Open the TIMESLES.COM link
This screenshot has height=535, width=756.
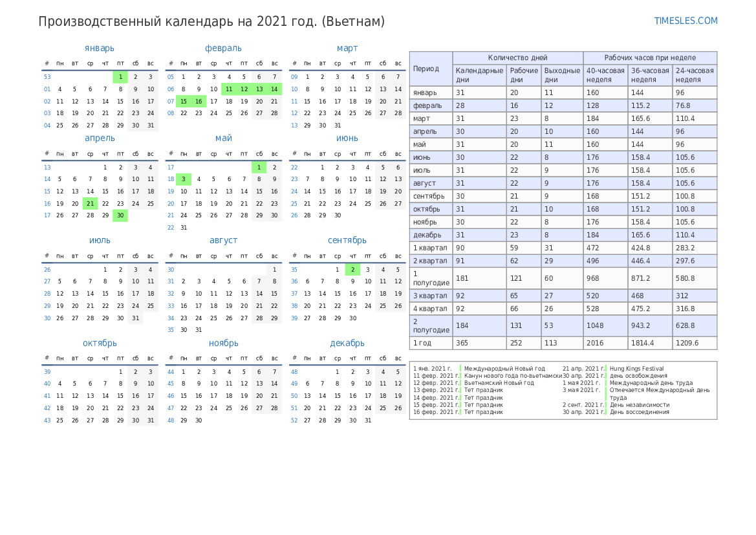pos(686,21)
